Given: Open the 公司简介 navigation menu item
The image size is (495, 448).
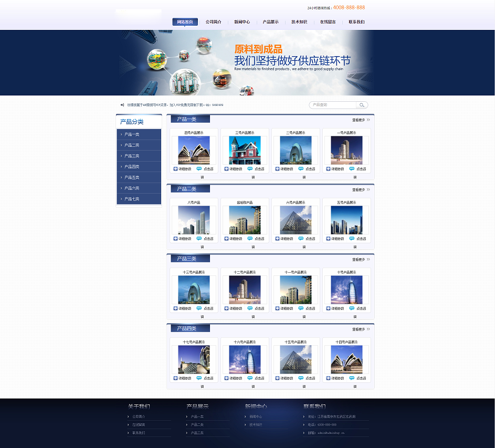Looking at the screenshot, I should (213, 22).
